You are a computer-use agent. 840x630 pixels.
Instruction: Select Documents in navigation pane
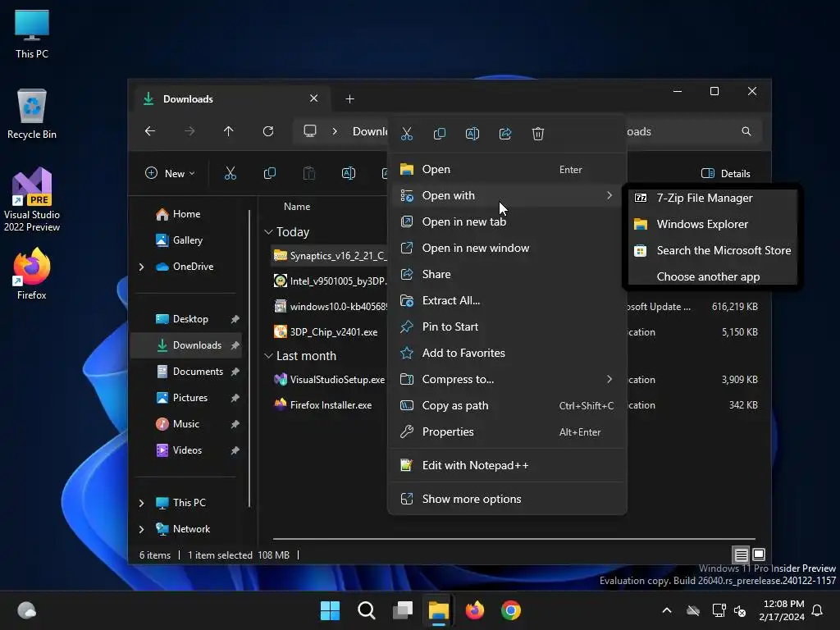pyautogui.click(x=186, y=372)
